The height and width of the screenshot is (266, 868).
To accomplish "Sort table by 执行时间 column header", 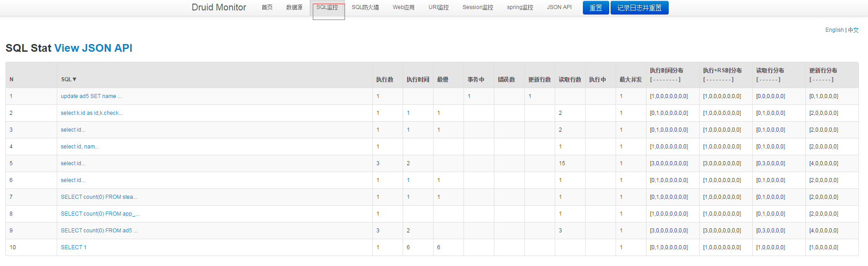I will click(x=418, y=79).
